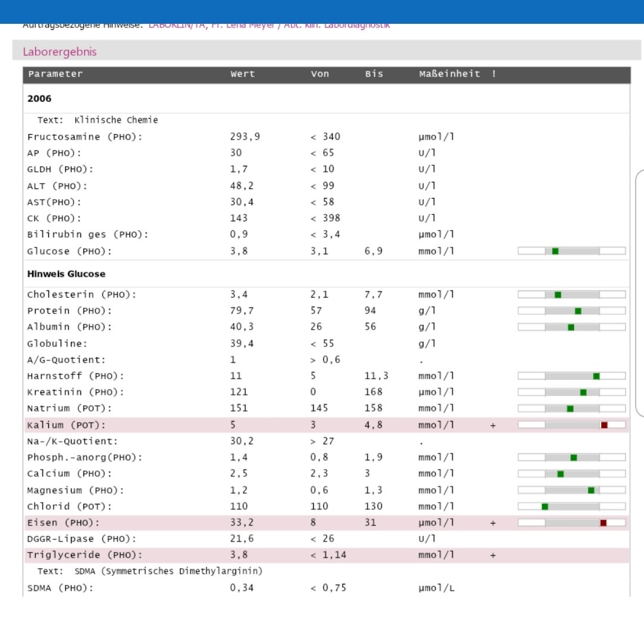Click the GLDH value 1,7
Screen dimensions: 644x644
(239, 169)
